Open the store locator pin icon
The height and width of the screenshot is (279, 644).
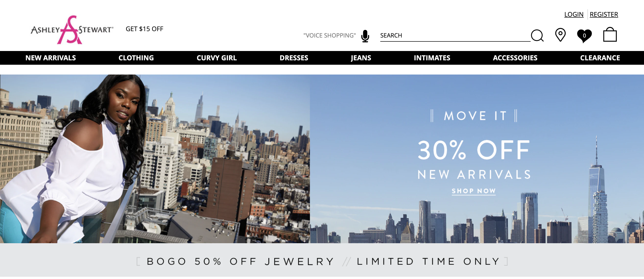(x=560, y=35)
